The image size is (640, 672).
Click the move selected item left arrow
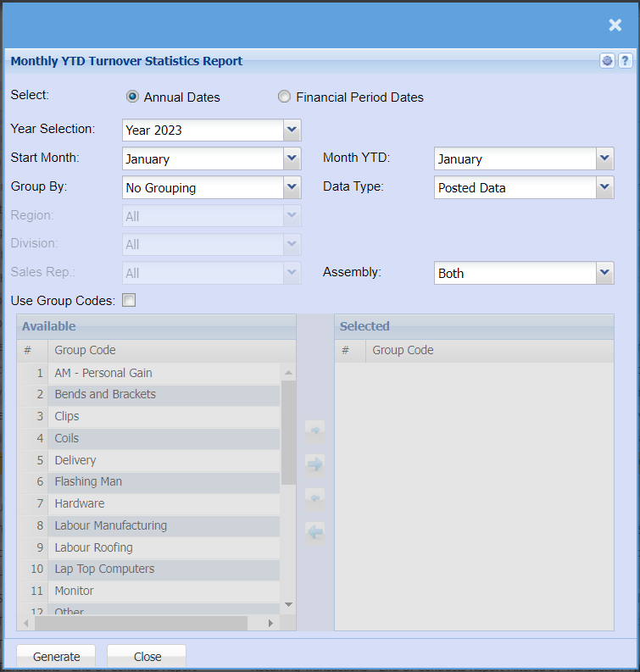315,498
